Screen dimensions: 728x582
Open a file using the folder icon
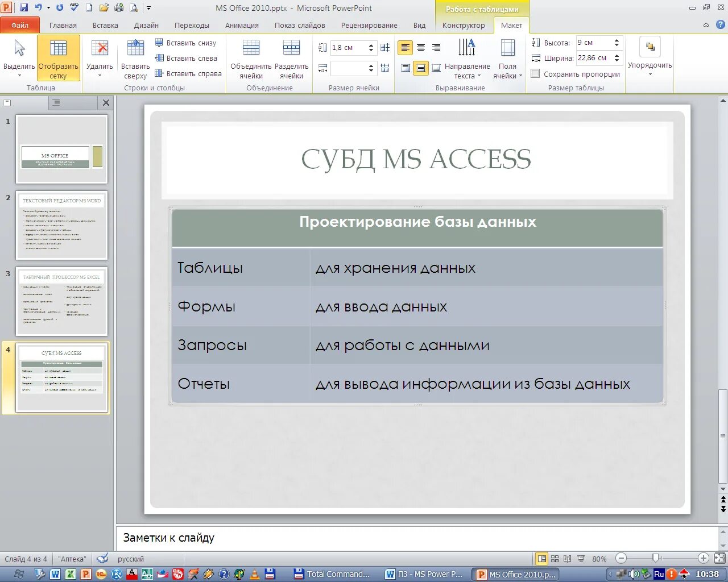[104, 8]
